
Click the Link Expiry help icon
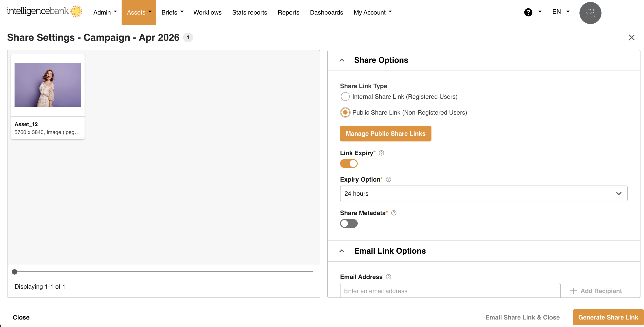[x=381, y=153]
